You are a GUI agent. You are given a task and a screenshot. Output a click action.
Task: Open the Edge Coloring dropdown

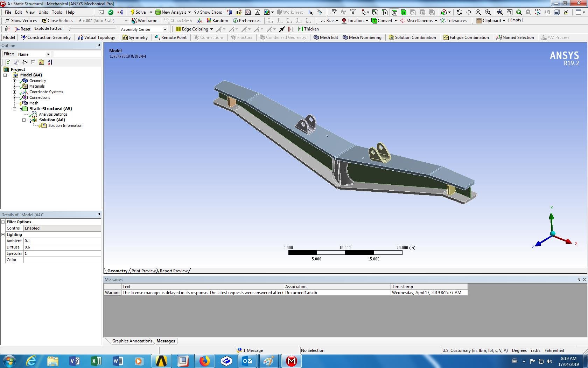pos(211,29)
